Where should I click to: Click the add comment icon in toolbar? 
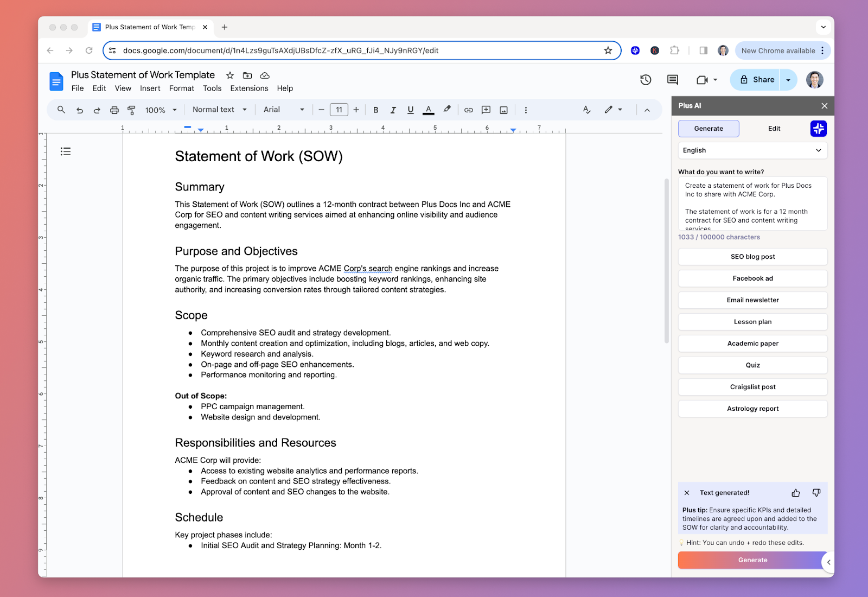[x=486, y=110]
